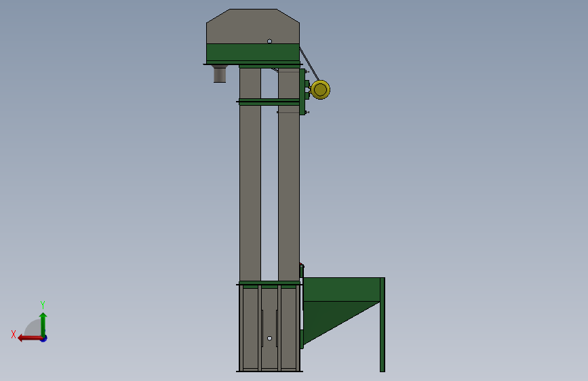The height and width of the screenshot is (381, 588).
Task: Click the gray discharge spout under head
Action: 220,74
